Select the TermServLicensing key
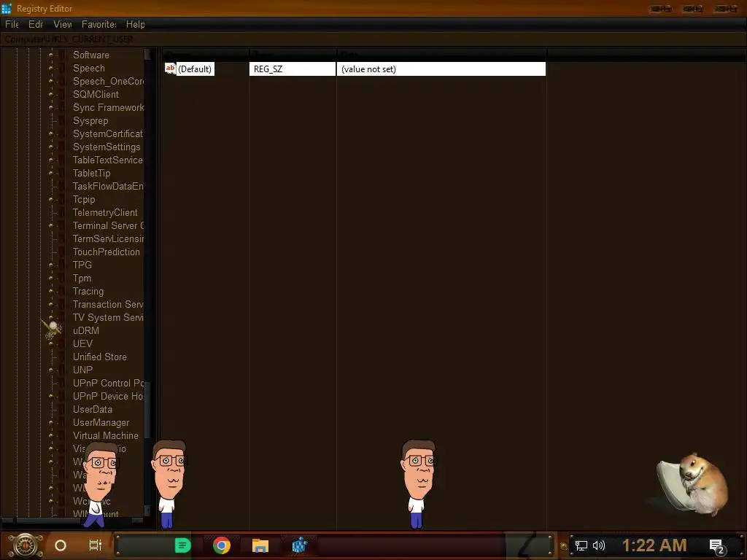The image size is (747, 560). pyautogui.click(x=108, y=238)
